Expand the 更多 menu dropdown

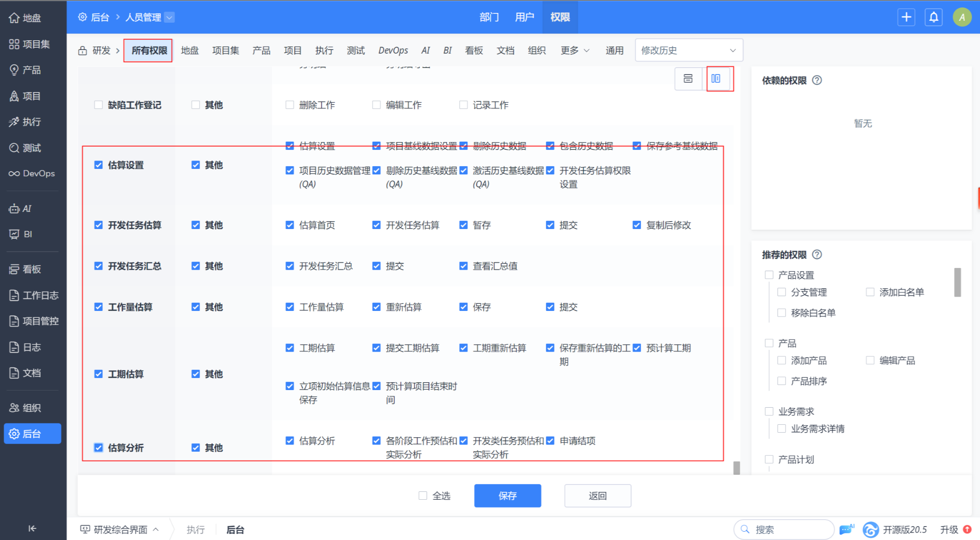point(574,50)
